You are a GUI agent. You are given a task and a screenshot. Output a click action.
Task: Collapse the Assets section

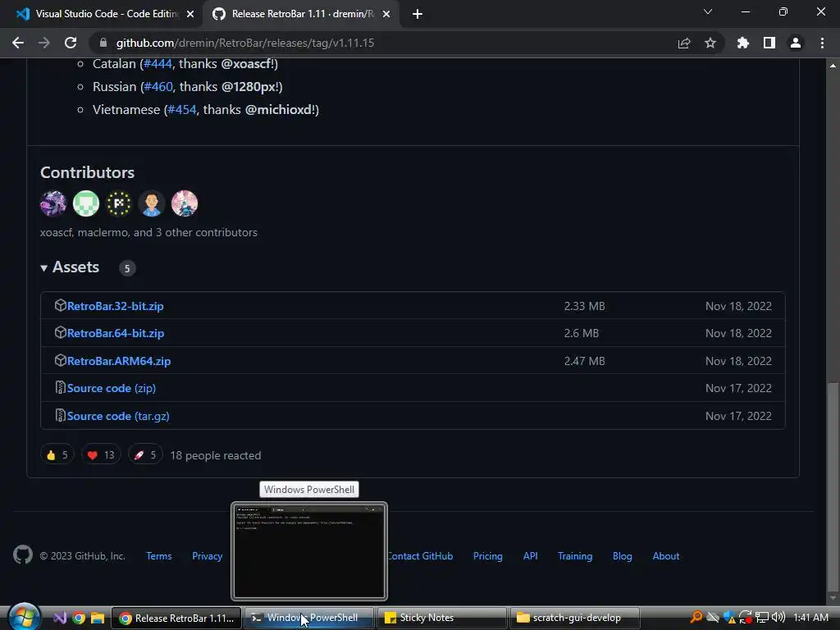pyautogui.click(x=70, y=267)
